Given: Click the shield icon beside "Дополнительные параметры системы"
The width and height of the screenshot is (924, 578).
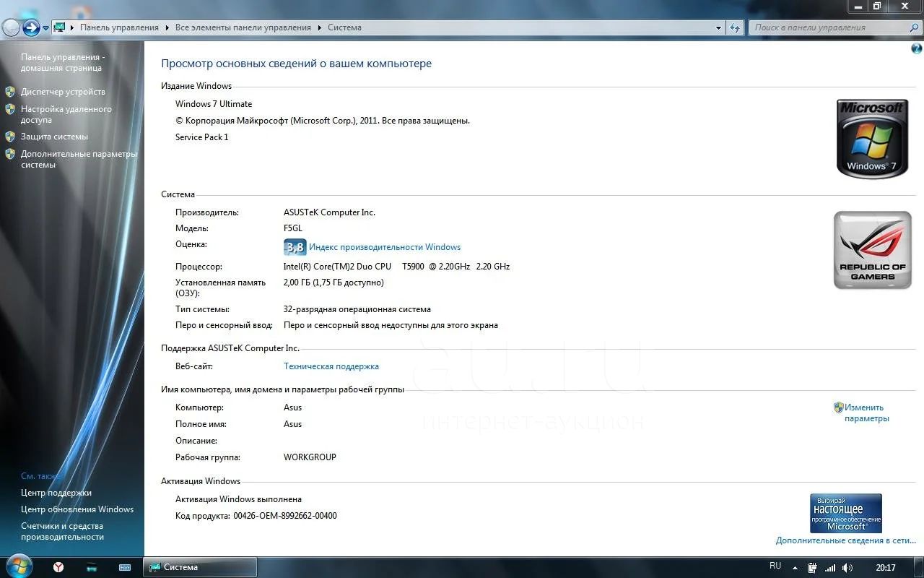Looking at the screenshot, I should [10, 154].
